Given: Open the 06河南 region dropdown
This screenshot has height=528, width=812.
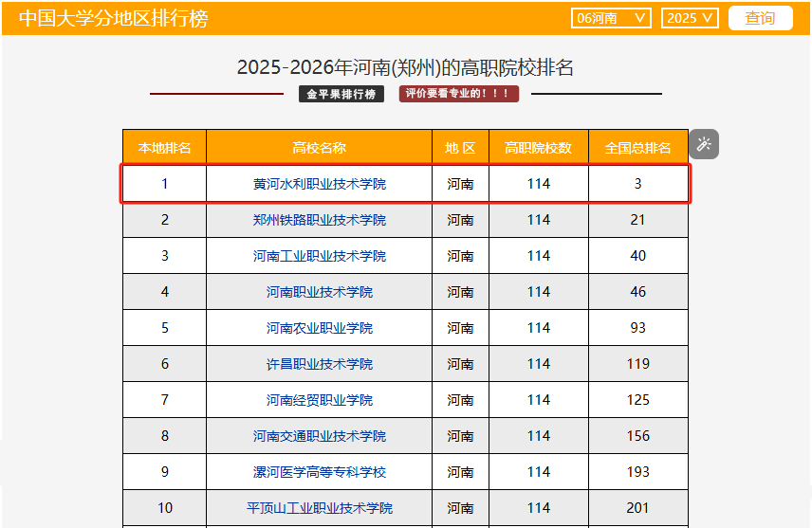Looking at the screenshot, I should click(611, 18).
